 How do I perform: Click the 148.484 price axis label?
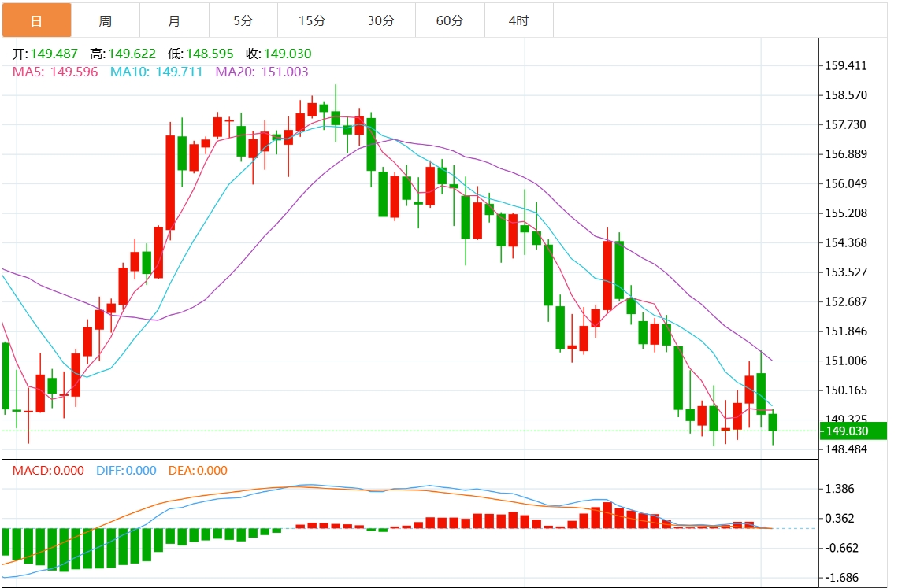(x=846, y=449)
